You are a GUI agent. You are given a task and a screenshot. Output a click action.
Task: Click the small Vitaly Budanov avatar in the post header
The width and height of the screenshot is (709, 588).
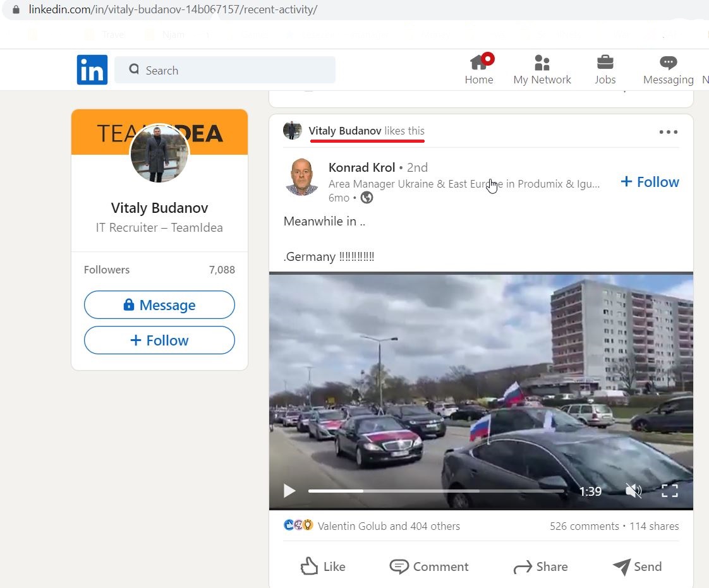click(293, 131)
